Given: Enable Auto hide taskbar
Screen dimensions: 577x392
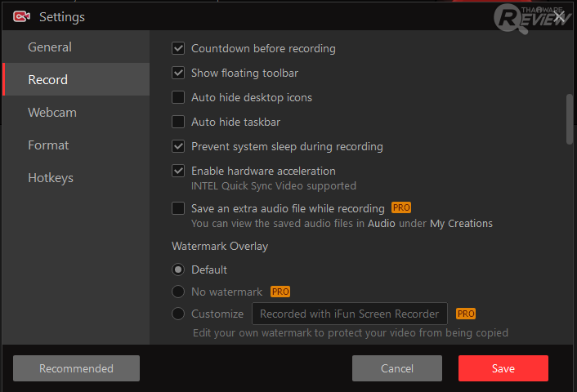Looking at the screenshot, I should click(178, 122).
